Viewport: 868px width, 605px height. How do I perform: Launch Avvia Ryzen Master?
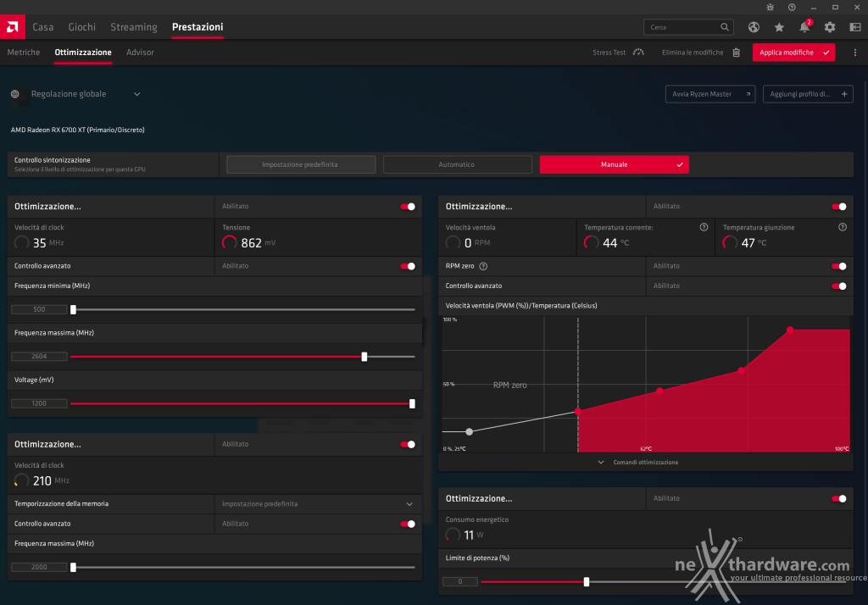point(710,94)
